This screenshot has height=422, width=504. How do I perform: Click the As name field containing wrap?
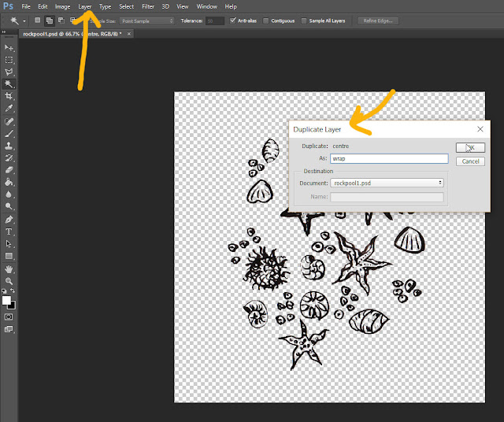pos(389,158)
